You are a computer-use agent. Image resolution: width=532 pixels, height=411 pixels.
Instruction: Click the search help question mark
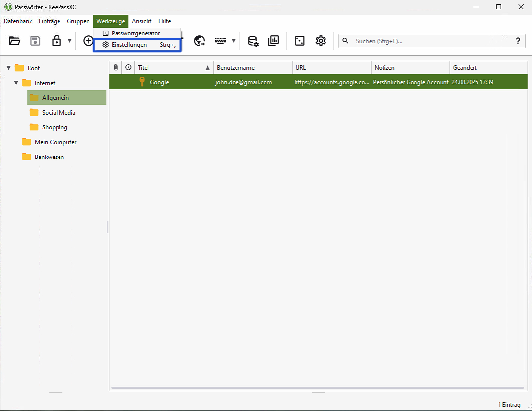518,41
